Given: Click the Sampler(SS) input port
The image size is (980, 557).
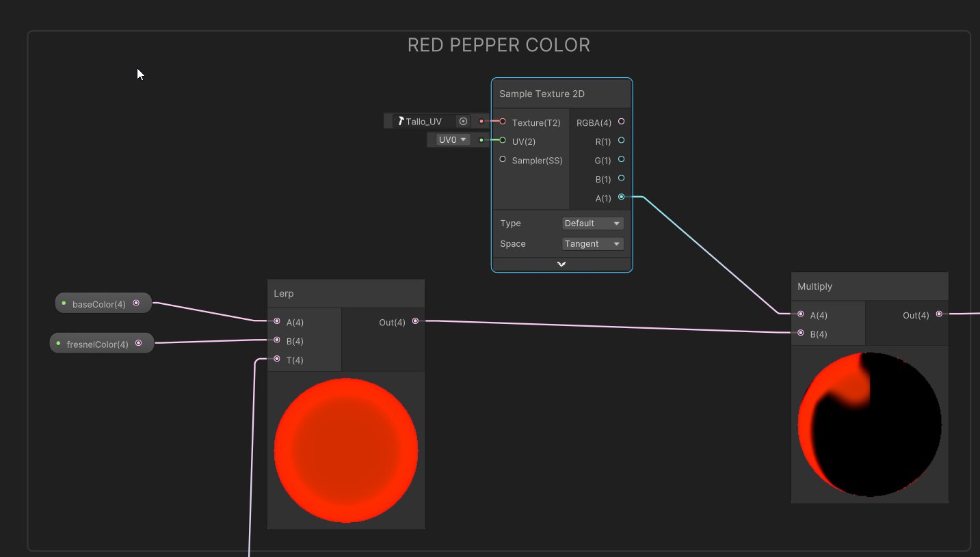Looking at the screenshot, I should (x=503, y=159).
